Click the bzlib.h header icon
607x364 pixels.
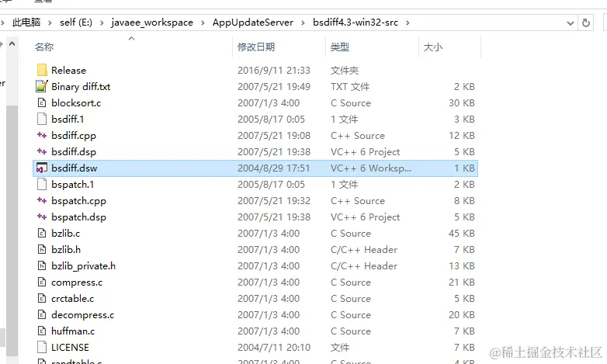[42, 249]
